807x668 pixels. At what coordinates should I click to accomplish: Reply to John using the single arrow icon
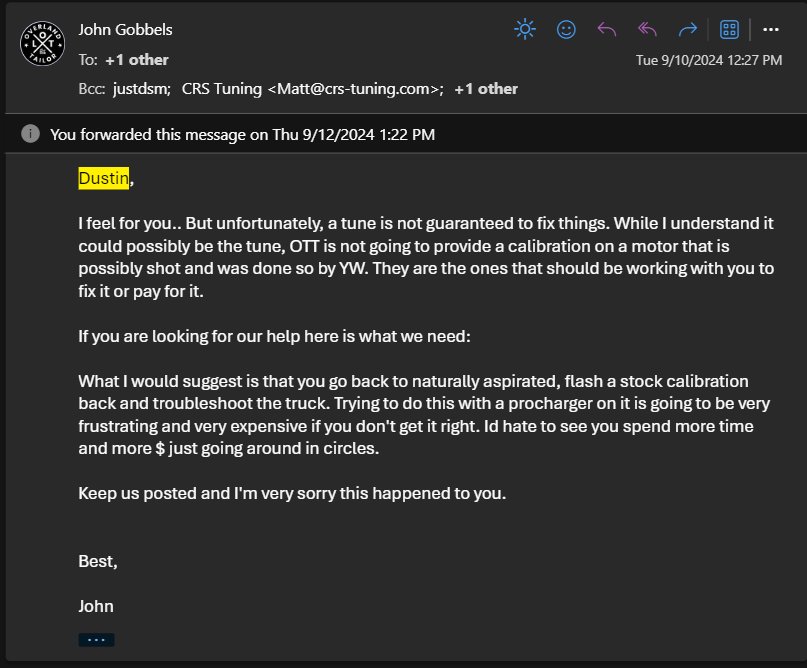click(606, 29)
